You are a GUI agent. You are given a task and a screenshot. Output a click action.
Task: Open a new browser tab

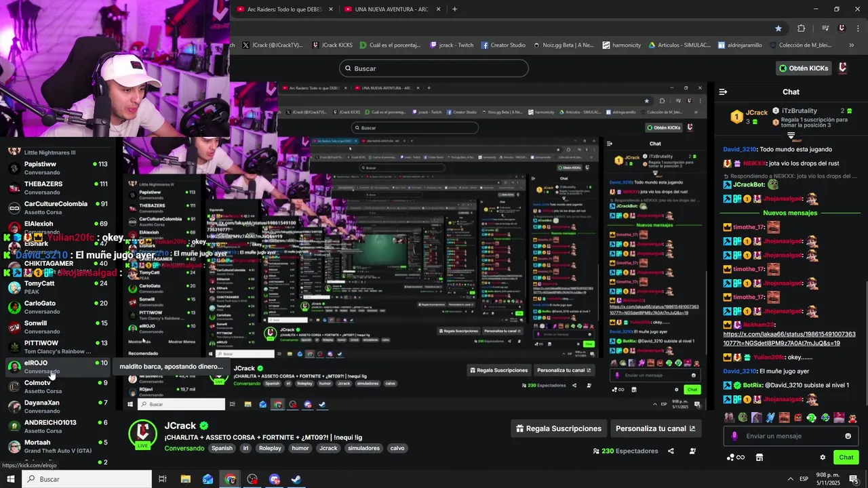click(454, 9)
